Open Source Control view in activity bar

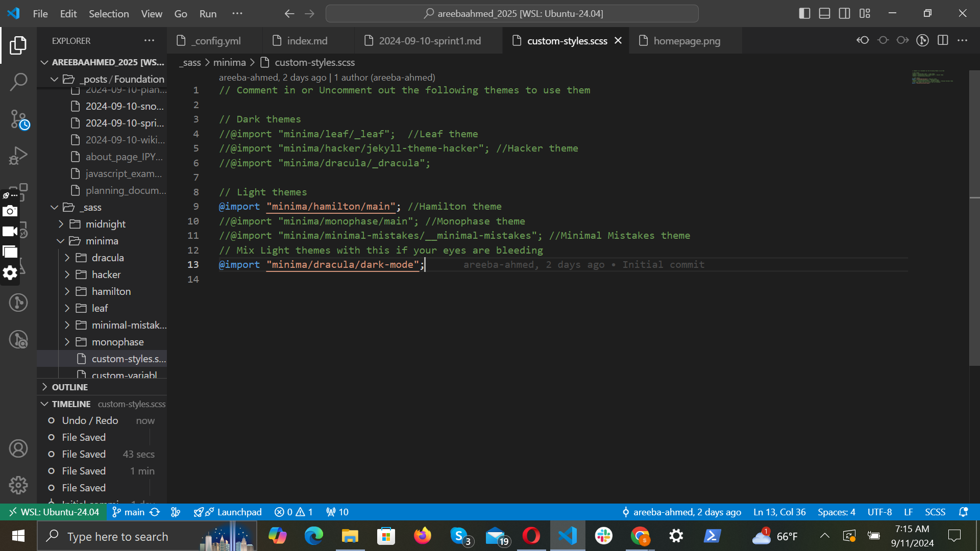coord(18,119)
